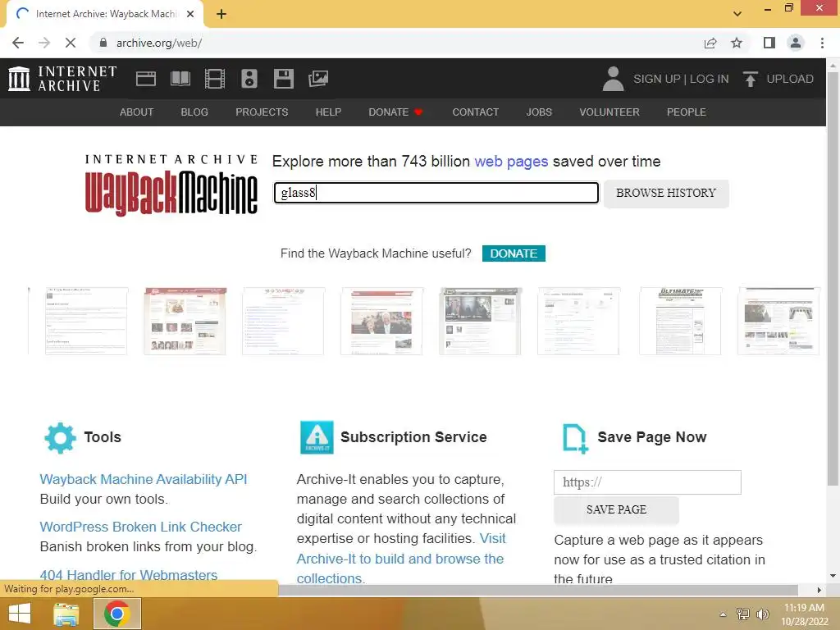The height and width of the screenshot is (630, 840).
Task: Click the user avatar icon
Action: pos(613,79)
